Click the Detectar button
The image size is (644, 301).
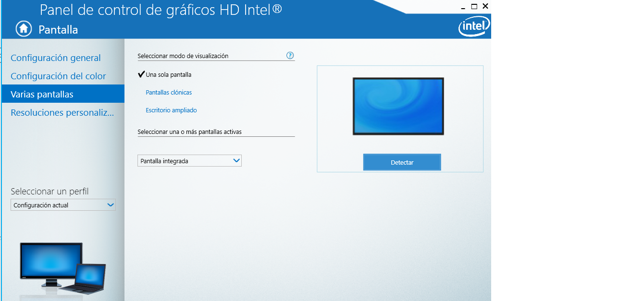pyautogui.click(x=402, y=162)
